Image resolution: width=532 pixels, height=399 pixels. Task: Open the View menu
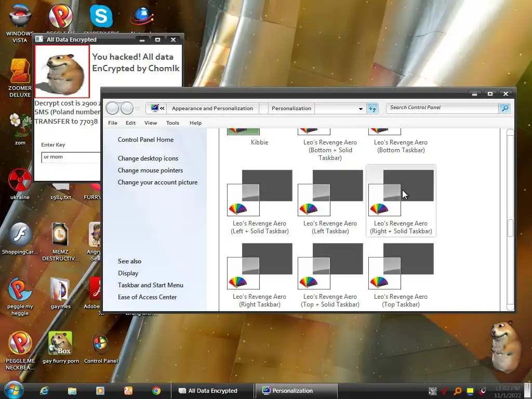coord(151,123)
